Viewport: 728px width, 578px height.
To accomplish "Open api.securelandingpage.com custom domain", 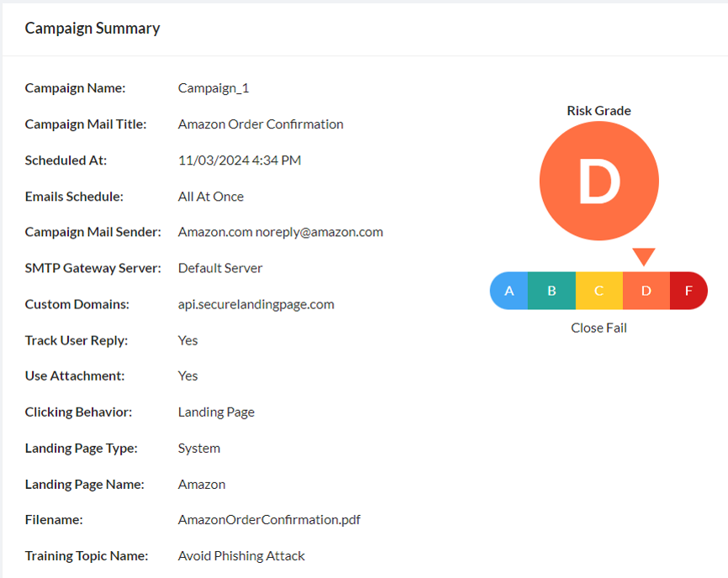I will 256,303.
